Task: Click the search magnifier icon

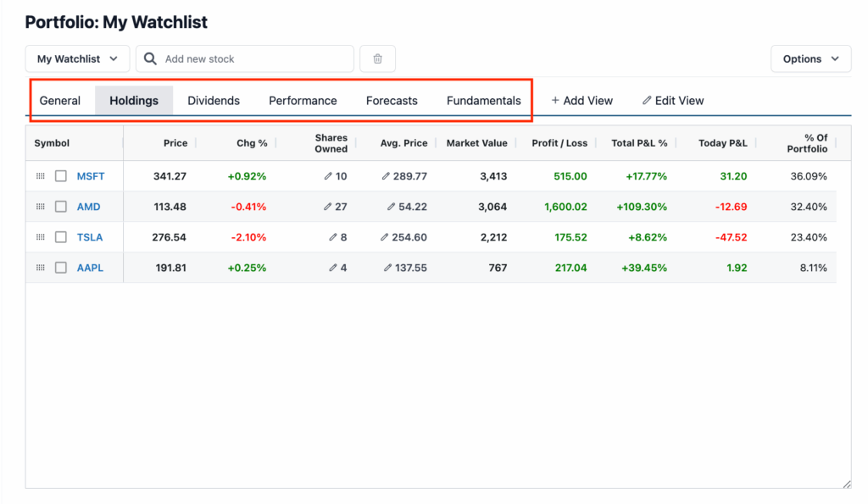Action: 150,59
